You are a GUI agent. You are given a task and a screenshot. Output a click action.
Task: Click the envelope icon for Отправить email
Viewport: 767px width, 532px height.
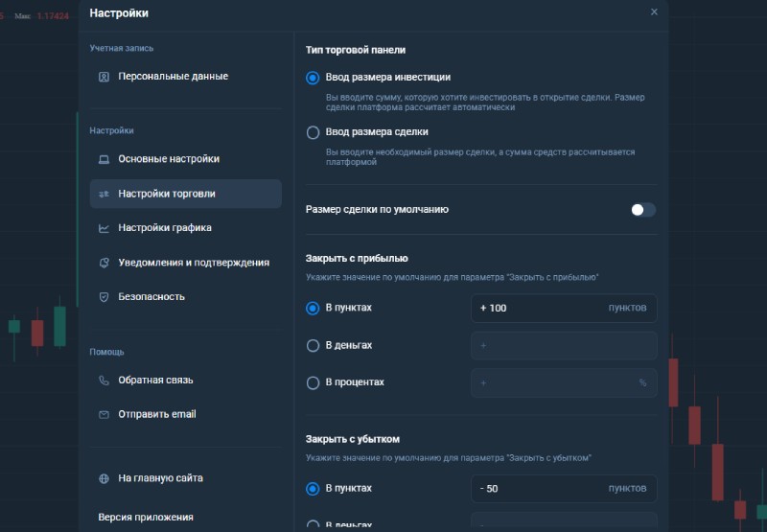[104, 415]
